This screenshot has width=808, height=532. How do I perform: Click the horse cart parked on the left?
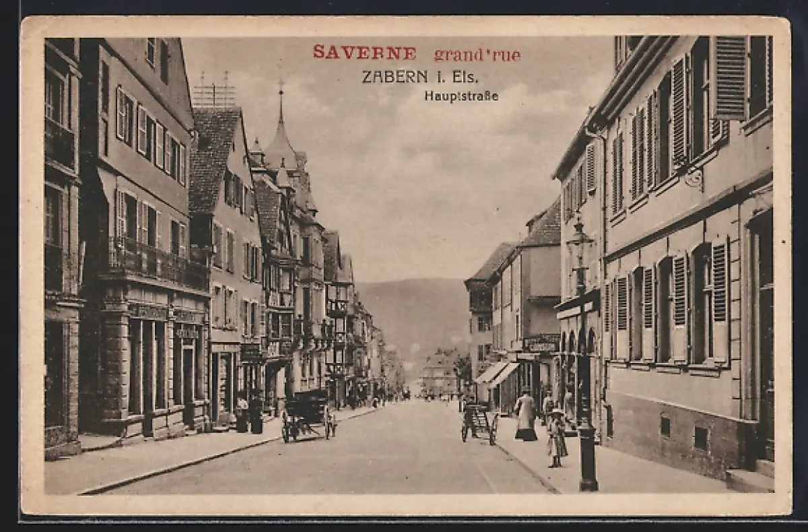tap(308, 415)
